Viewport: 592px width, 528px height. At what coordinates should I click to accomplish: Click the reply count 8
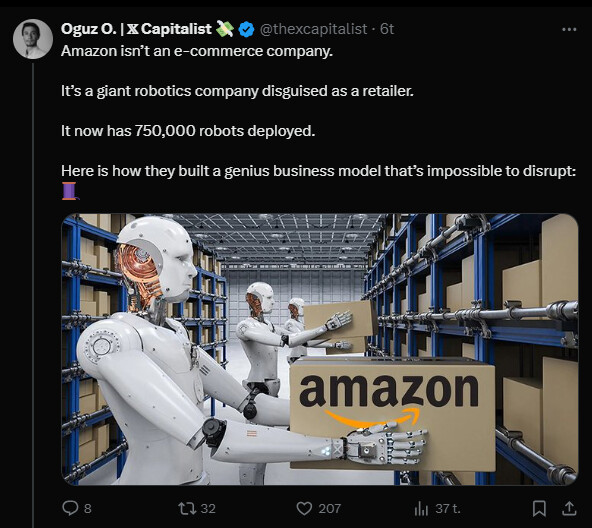pyautogui.click(x=88, y=508)
